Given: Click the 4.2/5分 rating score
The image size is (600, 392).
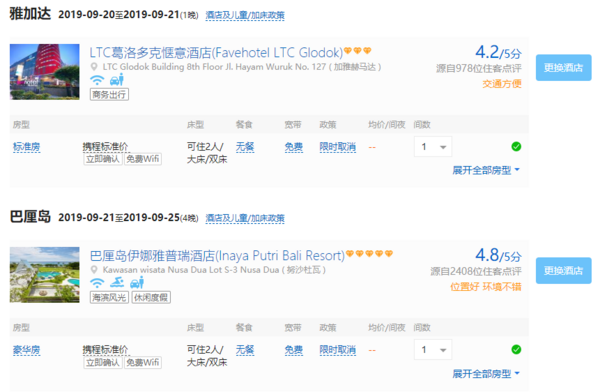Looking at the screenshot, I should pyautogui.click(x=498, y=52).
